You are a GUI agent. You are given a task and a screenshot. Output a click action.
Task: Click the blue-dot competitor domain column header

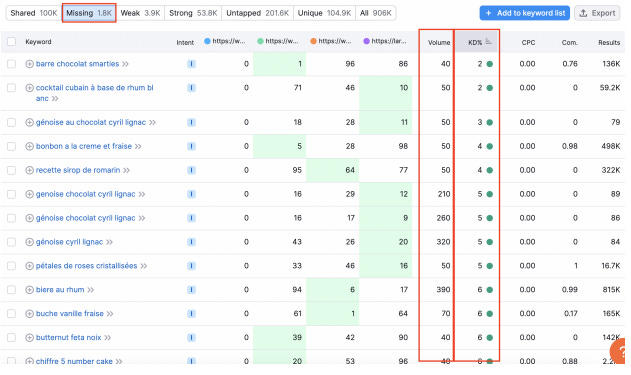pos(225,41)
